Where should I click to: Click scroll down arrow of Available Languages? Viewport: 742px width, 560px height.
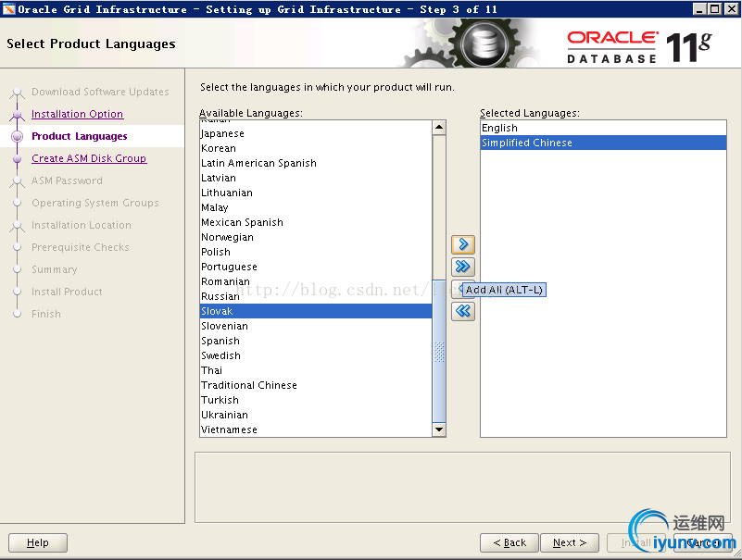[439, 429]
